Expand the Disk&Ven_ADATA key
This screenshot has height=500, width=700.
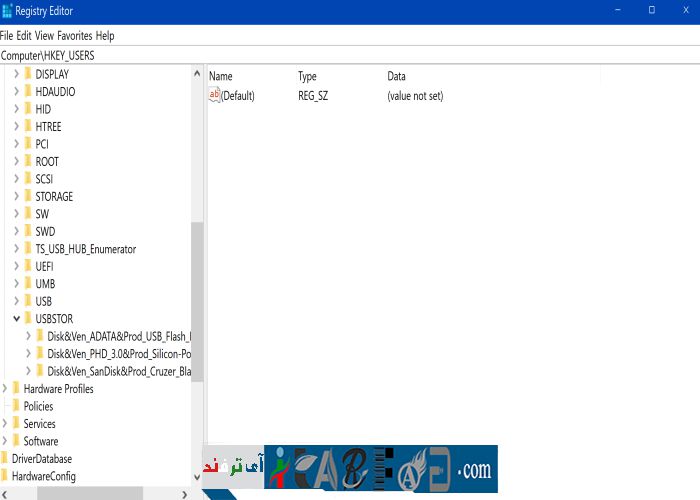pyautogui.click(x=28, y=336)
